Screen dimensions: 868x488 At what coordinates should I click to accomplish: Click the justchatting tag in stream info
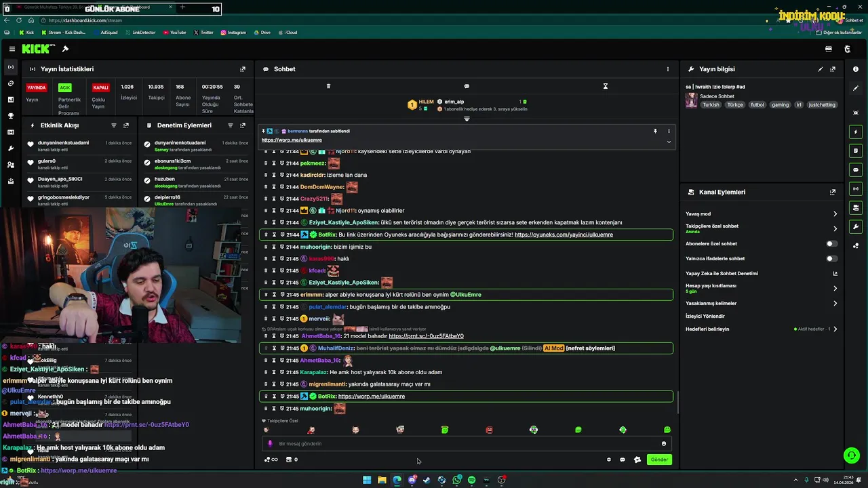[x=822, y=105]
